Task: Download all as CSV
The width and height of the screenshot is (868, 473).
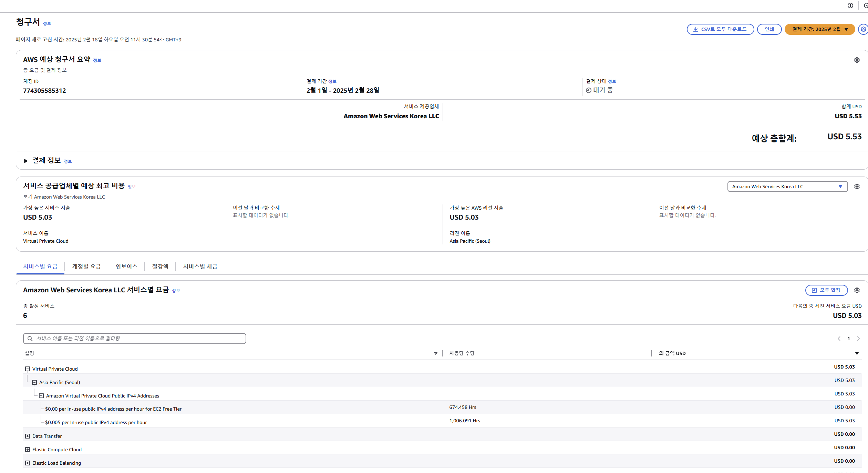Action: (720, 29)
